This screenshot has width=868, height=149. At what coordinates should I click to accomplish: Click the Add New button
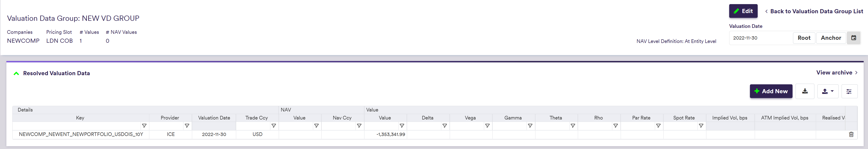[771, 91]
